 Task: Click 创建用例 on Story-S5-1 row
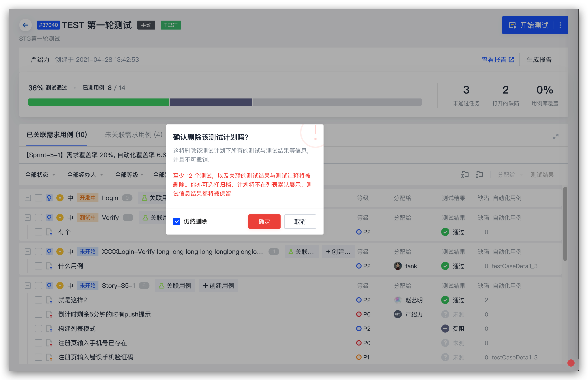coord(218,286)
